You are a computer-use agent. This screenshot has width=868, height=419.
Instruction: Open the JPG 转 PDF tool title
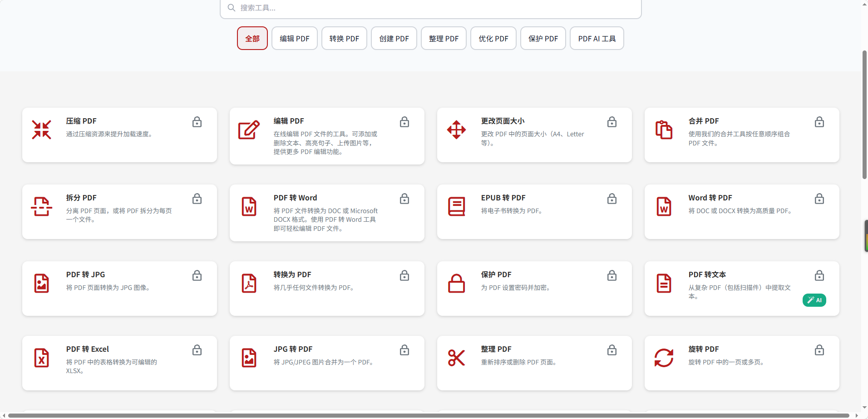pyautogui.click(x=293, y=349)
